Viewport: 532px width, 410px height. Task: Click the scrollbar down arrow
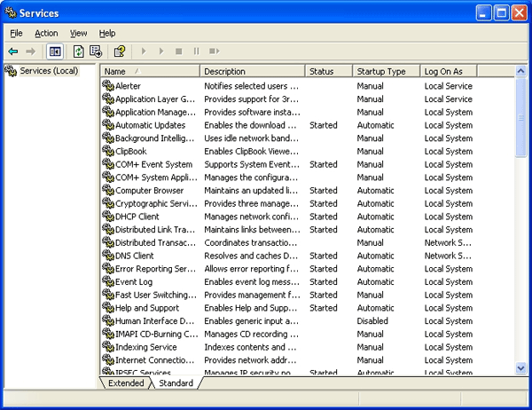[520, 368]
